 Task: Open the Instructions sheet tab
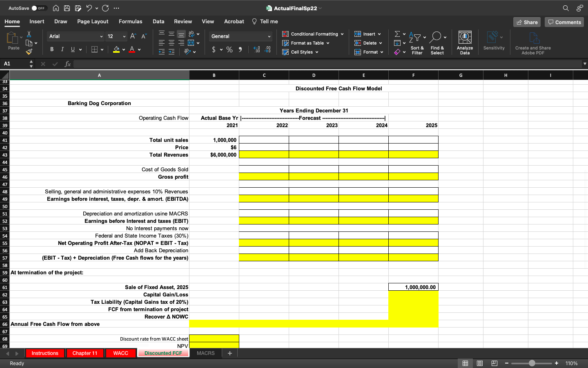click(45, 353)
